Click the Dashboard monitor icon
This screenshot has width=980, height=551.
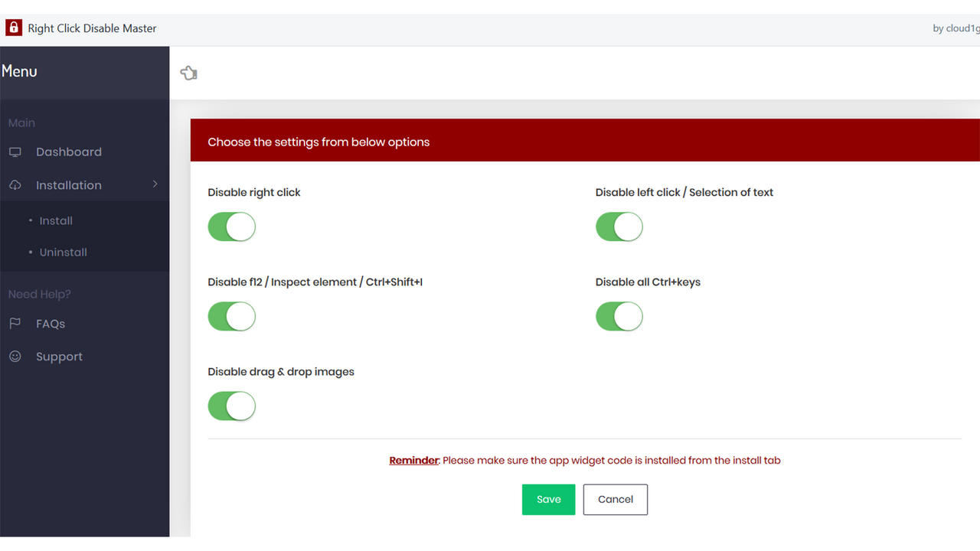pos(15,152)
